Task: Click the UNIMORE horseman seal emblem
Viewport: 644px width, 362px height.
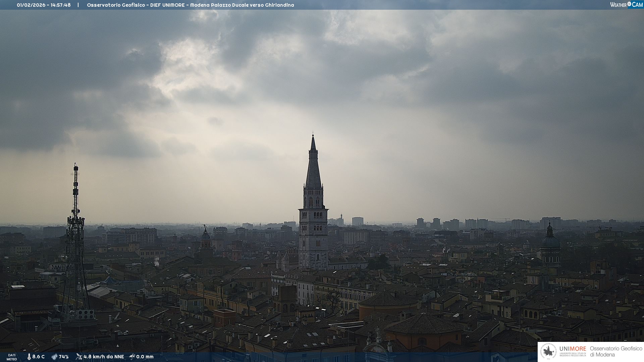Action: pyautogui.click(x=549, y=352)
